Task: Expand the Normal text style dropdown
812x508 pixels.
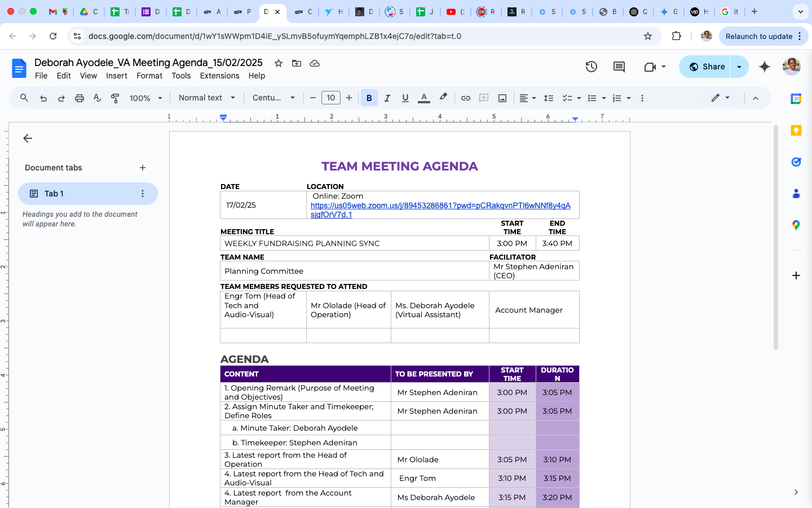Action: (x=206, y=98)
